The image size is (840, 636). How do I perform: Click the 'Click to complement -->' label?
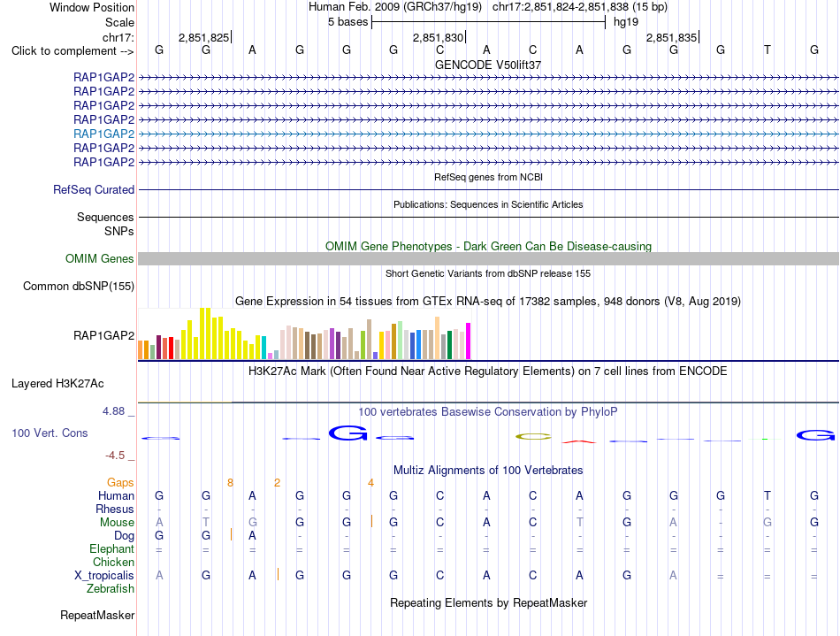click(x=73, y=51)
